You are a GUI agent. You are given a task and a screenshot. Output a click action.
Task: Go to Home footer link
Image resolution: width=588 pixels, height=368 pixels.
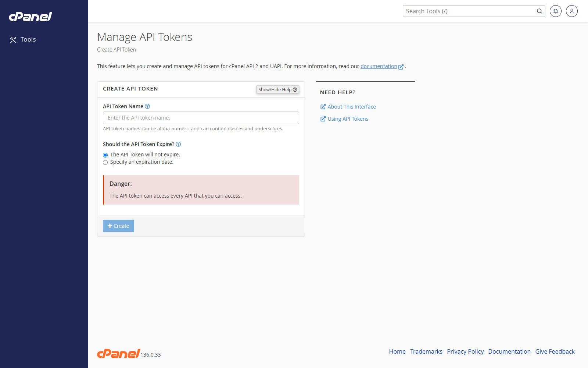(x=397, y=351)
